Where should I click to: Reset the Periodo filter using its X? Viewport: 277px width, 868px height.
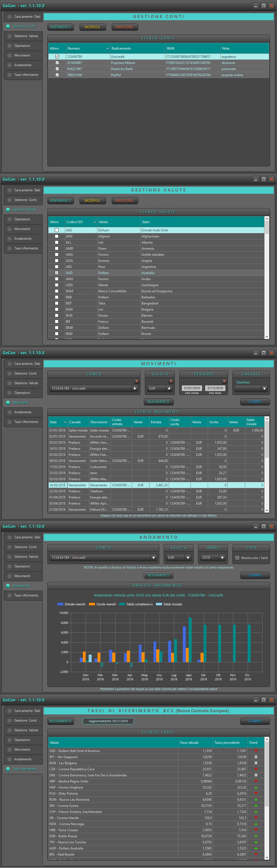(x=224, y=381)
